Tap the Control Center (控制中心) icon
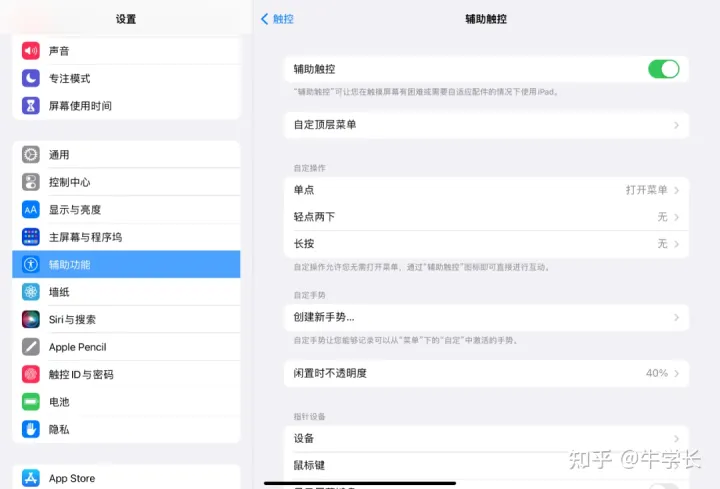The width and height of the screenshot is (720, 489). click(x=31, y=182)
